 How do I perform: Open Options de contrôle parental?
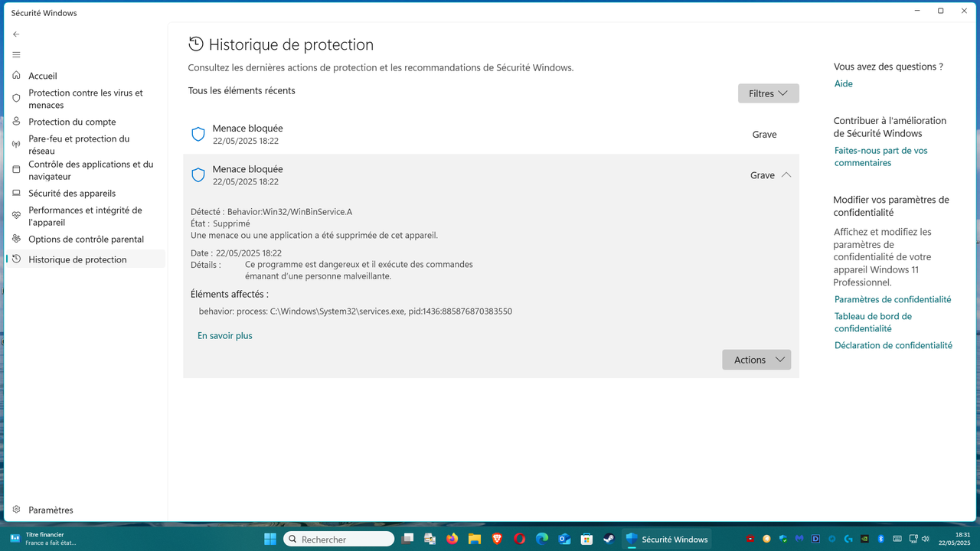coord(86,239)
